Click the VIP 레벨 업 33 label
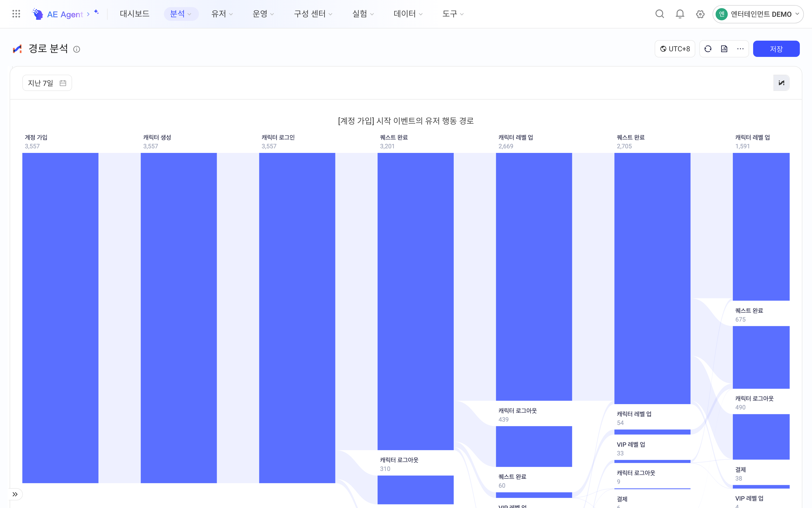Screen dimensions: 812x508 pos(631,449)
